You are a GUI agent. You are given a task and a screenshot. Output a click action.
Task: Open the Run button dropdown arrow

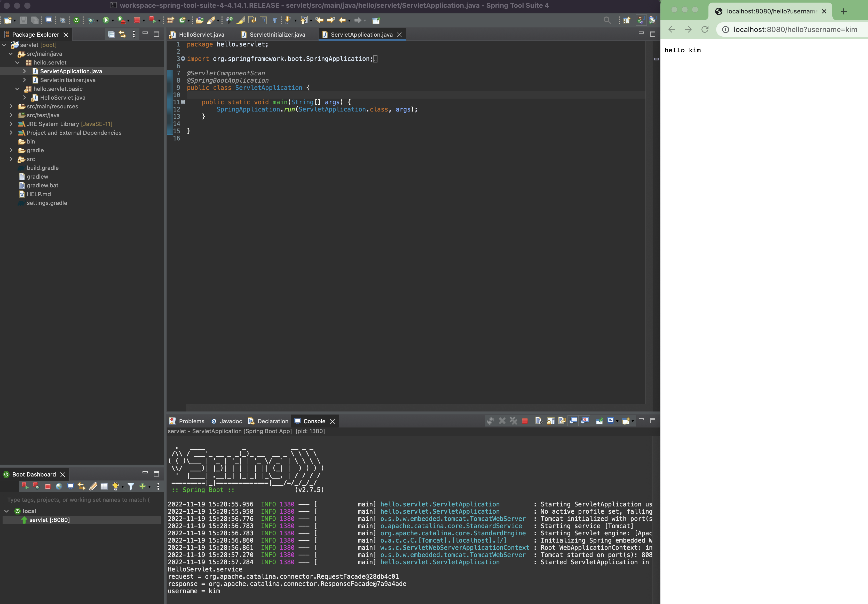pos(113,20)
